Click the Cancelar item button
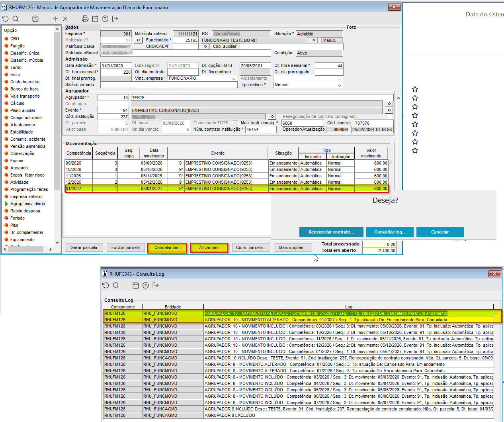The width and height of the screenshot is (504, 422). [x=167, y=247]
